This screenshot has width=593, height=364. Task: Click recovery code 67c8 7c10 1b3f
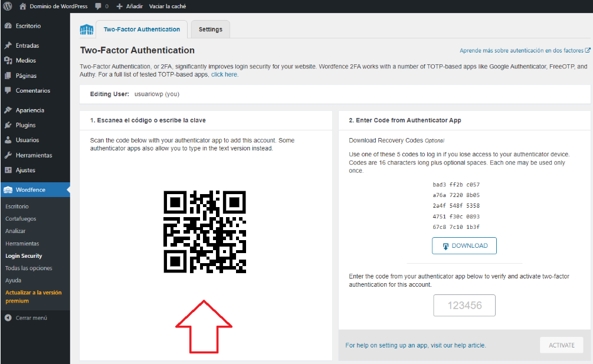[456, 227]
